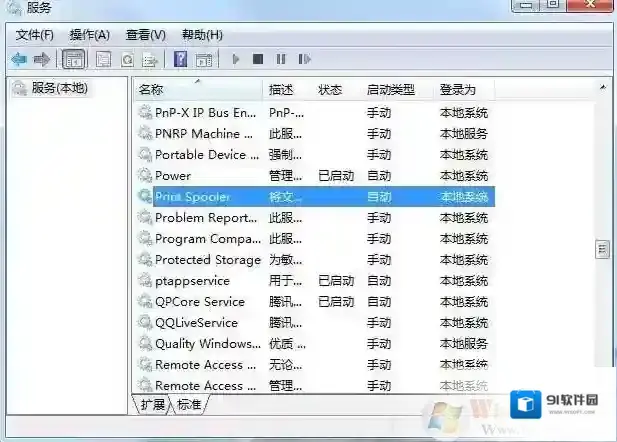This screenshot has width=617, height=442.
Task: Open the blue Help question-mark icon
Action: [180, 60]
